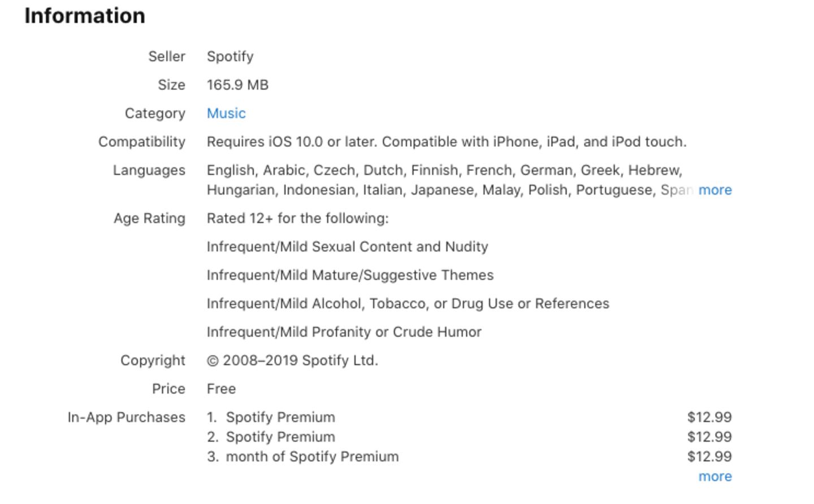Click the In-App Purchases row label

(126, 417)
